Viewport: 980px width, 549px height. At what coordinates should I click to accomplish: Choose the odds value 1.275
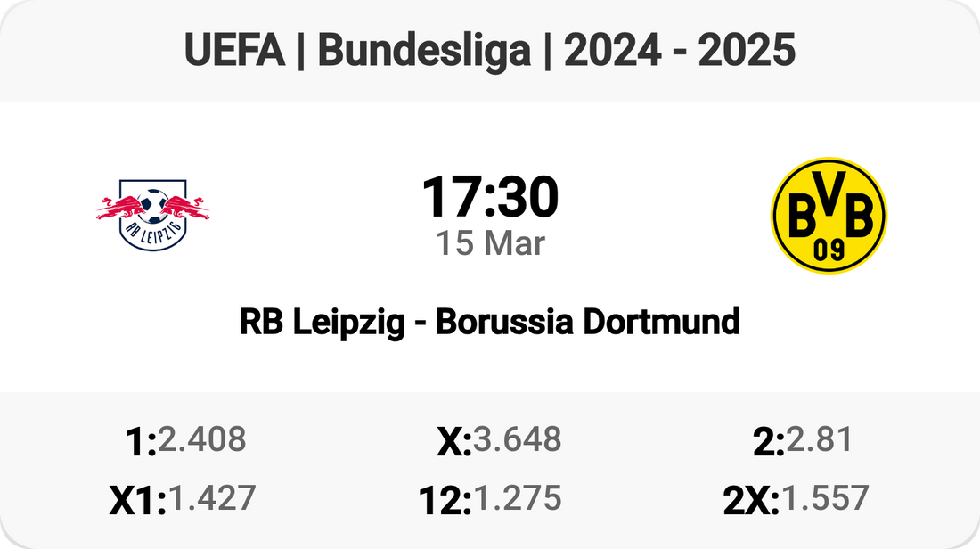[518, 498]
